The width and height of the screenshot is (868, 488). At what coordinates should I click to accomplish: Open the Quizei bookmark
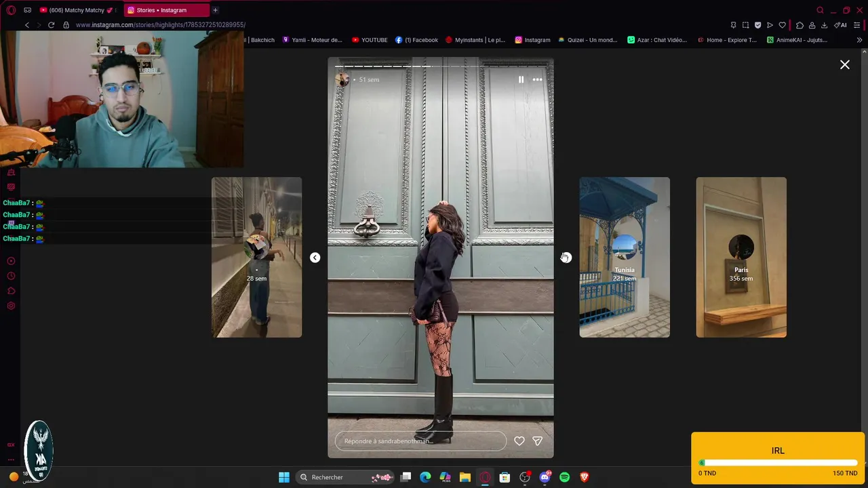click(587, 40)
